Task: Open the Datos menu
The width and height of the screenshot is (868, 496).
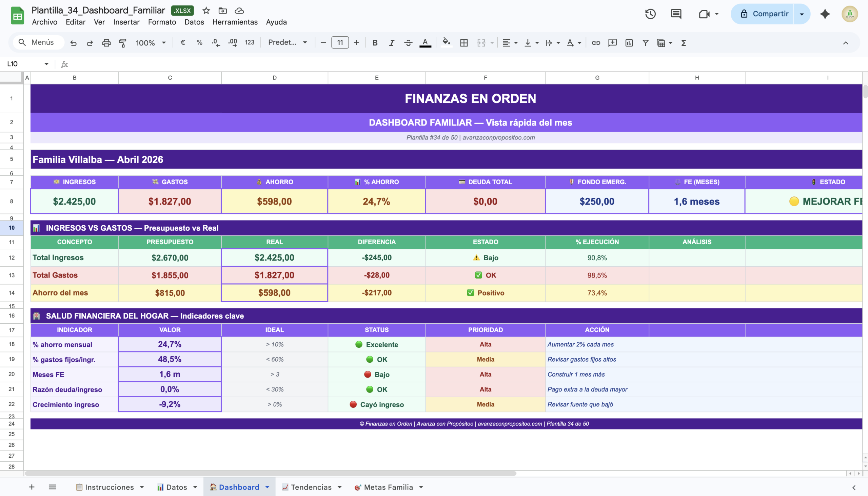Action: (194, 22)
